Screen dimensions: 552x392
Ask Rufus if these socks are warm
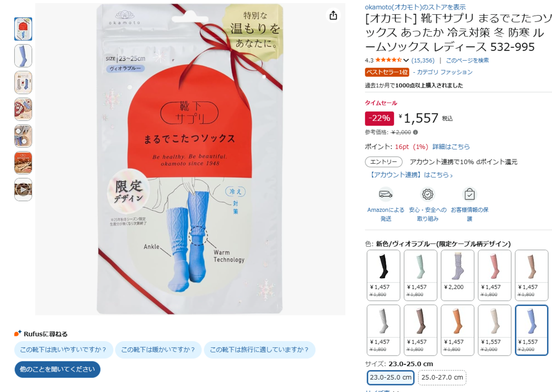click(158, 350)
